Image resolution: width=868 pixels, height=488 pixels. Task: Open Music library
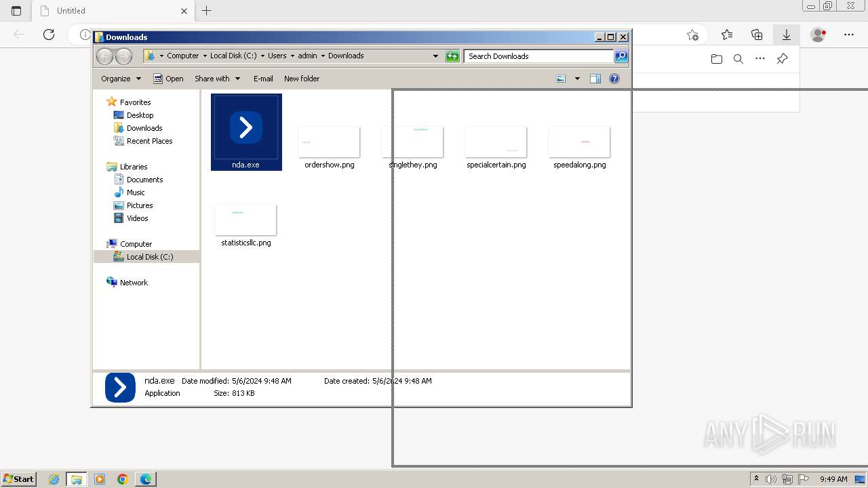[136, 192]
